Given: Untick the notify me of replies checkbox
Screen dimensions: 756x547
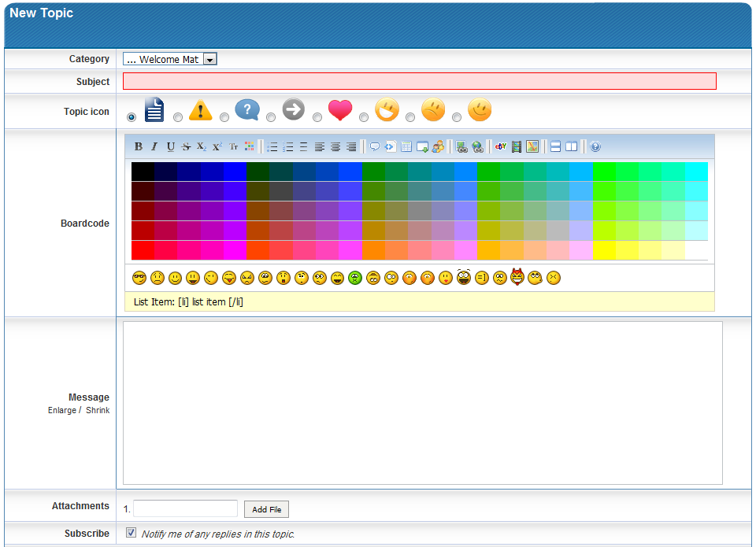Looking at the screenshot, I should point(132,533).
